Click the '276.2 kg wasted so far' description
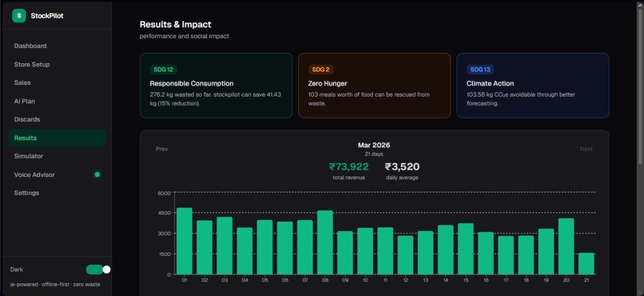Image resolution: width=644 pixels, height=296 pixels. tap(215, 98)
